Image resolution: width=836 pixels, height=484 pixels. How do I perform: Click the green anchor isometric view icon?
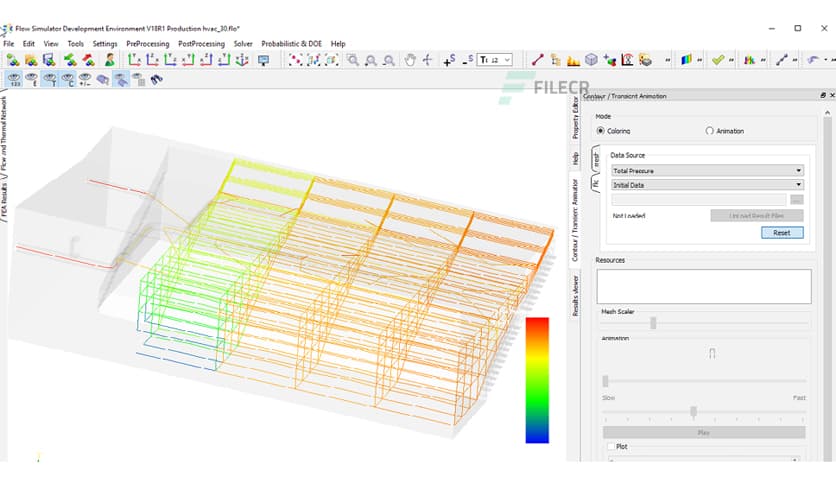coord(242,60)
